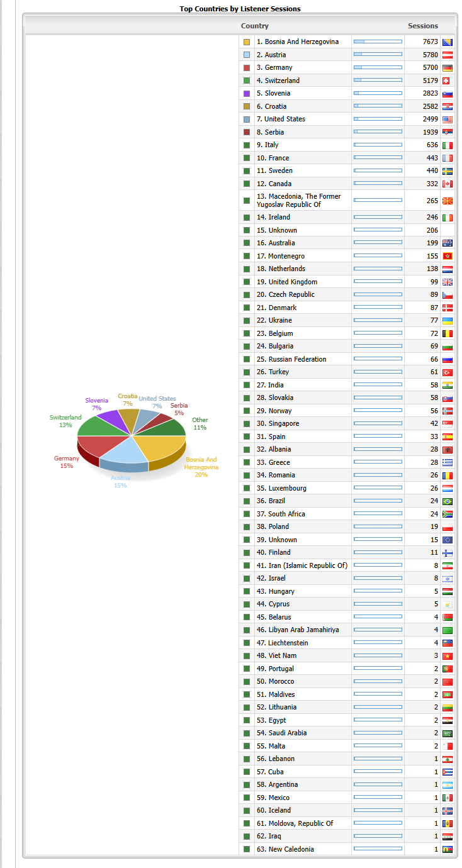Click the Switzerland label on pie chart
Viewport: 462px width, 868px height.
tap(65, 418)
